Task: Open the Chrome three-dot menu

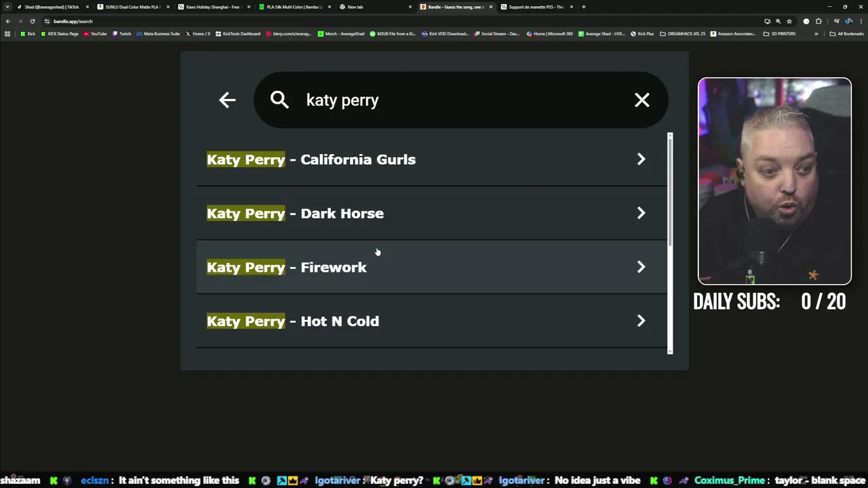Action: coord(861,21)
